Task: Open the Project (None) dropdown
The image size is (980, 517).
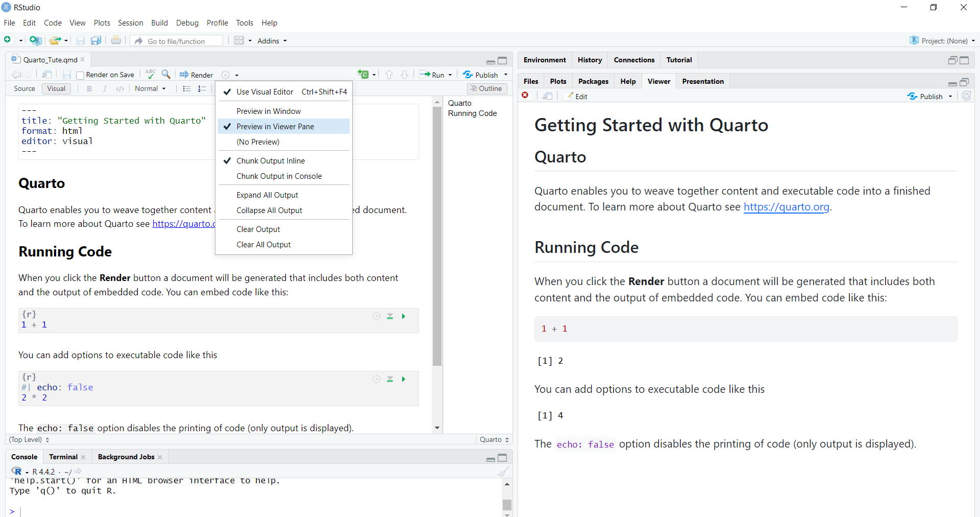Action: (944, 41)
